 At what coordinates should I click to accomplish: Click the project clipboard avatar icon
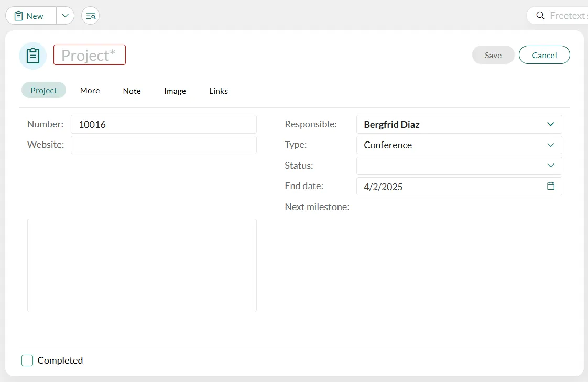[32, 56]
